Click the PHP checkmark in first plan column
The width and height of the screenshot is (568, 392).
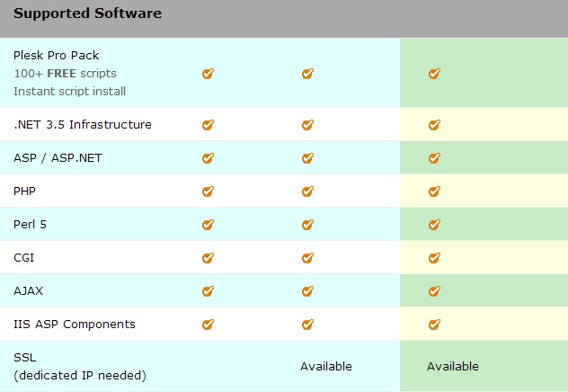coord(208,192)
